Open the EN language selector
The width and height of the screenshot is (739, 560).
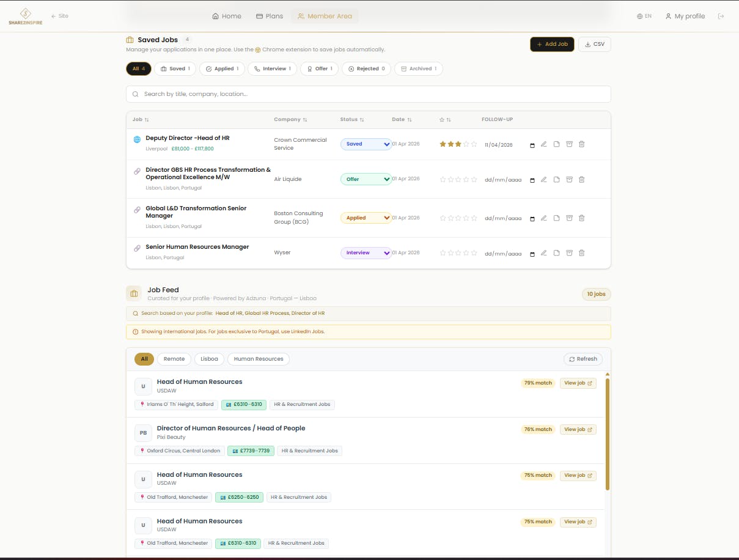(644, 17)
